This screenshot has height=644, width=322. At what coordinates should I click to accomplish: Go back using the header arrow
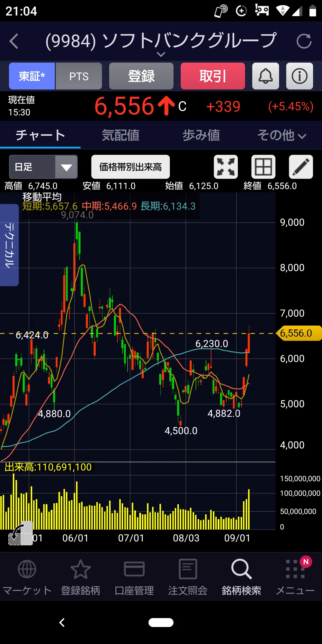click(14, 41)
